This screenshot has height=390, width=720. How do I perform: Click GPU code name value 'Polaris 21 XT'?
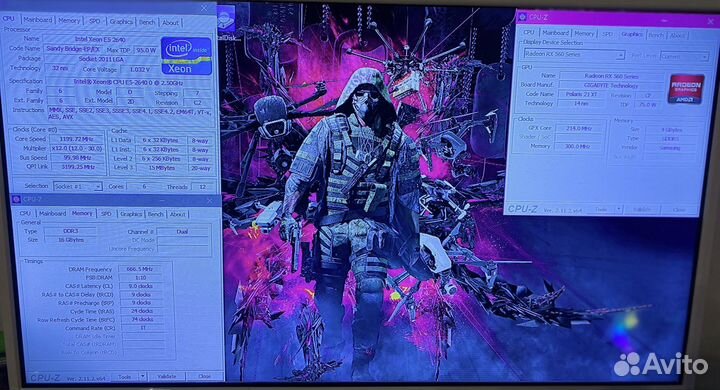tap(581, 94)
